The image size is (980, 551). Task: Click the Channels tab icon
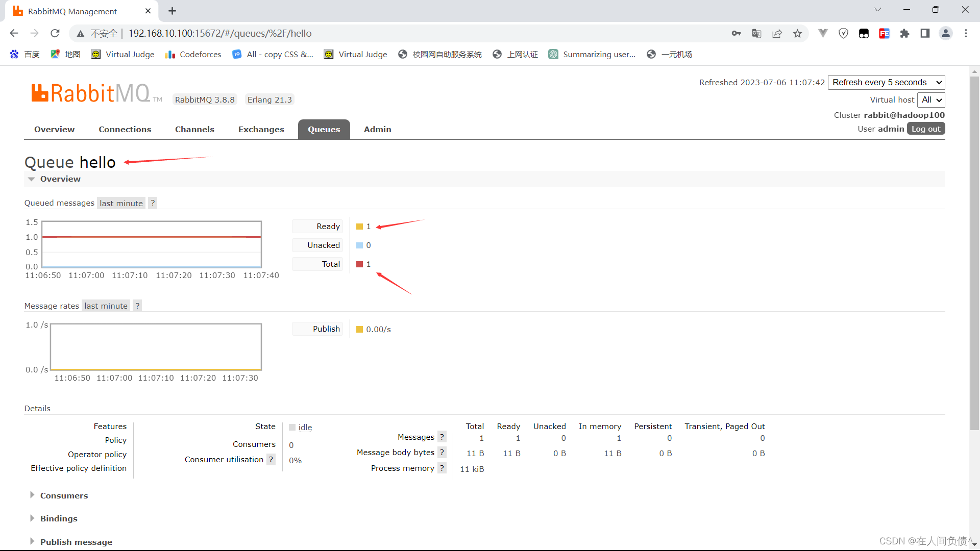pos(194,129)
